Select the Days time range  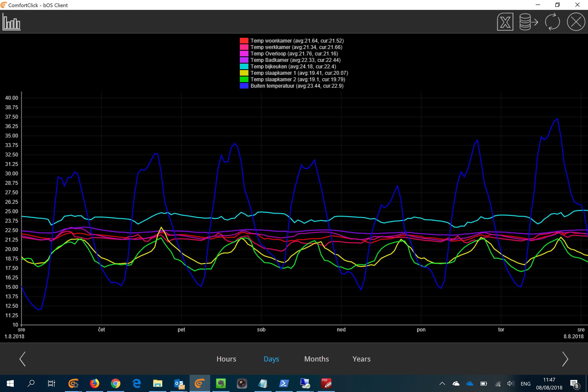271,359
